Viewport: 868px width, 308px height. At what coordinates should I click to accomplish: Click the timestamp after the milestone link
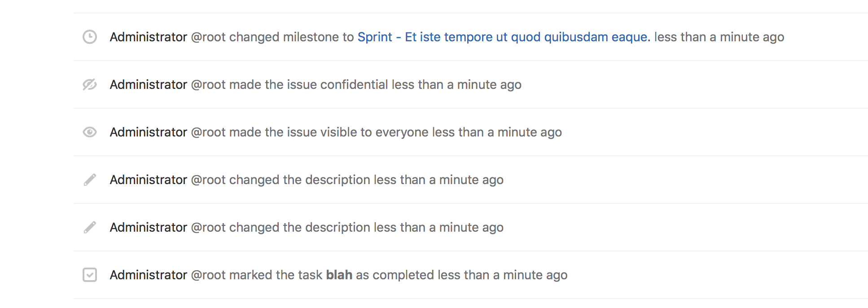(719, 37)
